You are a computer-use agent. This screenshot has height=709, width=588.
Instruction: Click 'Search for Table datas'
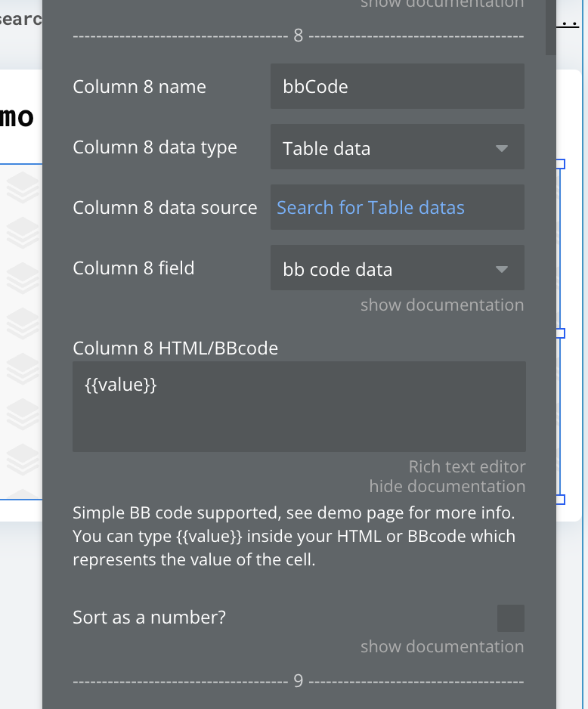[370, 207]
